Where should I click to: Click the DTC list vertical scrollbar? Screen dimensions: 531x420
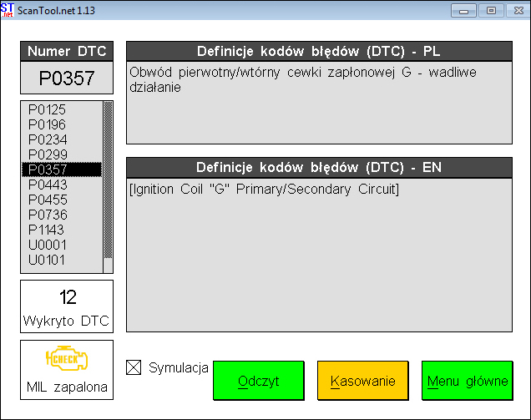click(107, 187)
